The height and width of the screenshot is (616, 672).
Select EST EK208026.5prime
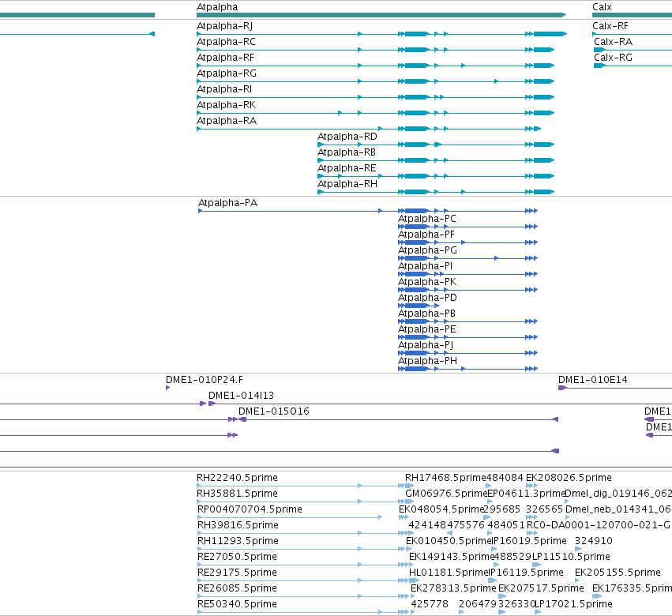click(569, 478)
